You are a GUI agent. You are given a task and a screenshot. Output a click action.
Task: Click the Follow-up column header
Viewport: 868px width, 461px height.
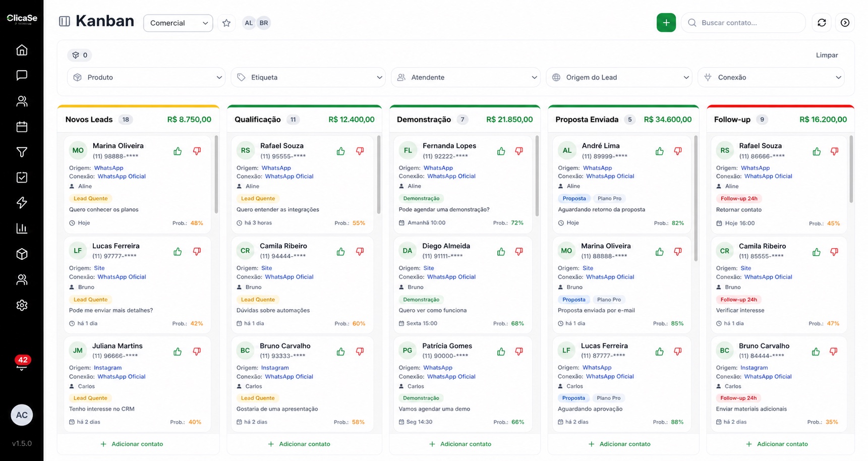780,120
